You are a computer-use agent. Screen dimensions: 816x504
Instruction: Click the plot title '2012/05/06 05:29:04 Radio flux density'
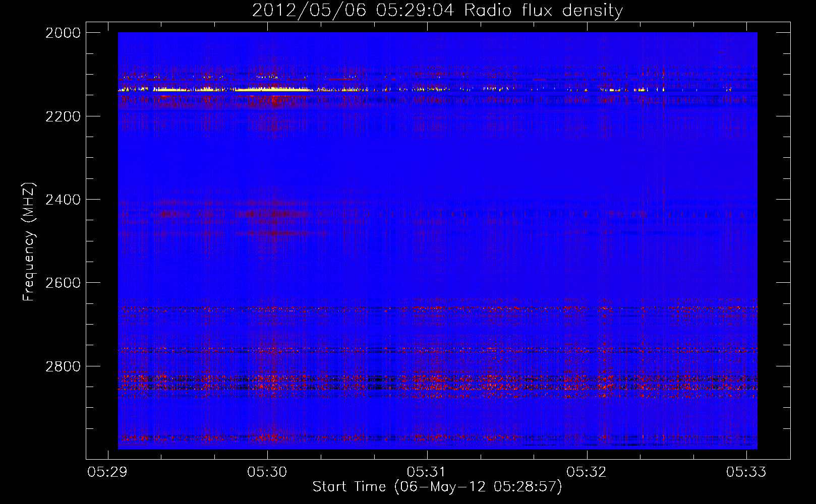coord(437,11)
